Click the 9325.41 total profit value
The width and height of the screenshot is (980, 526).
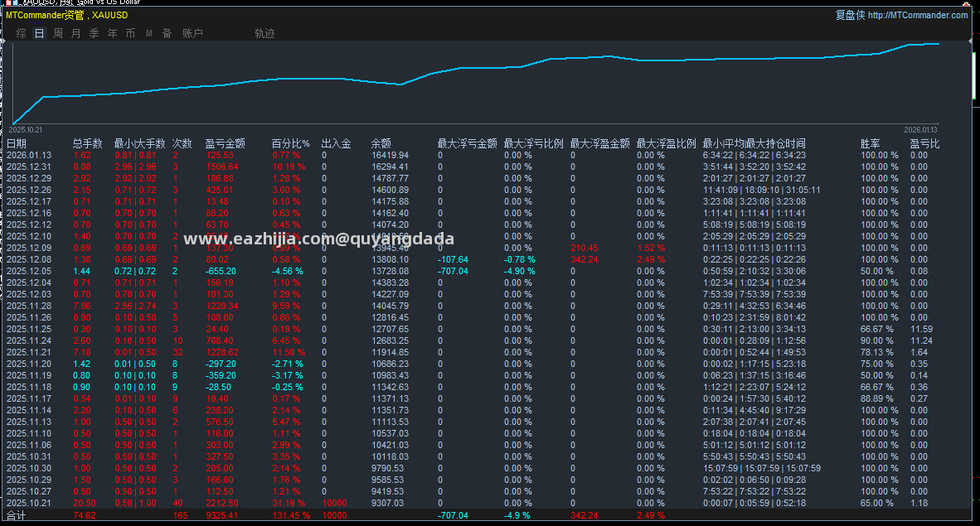click(222, 515)
